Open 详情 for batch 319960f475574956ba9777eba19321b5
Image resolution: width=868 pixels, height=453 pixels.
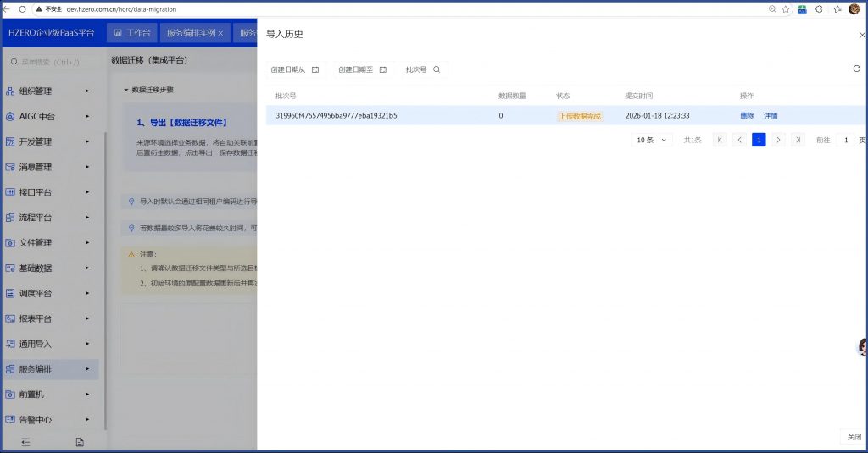(x=771, y=116)
